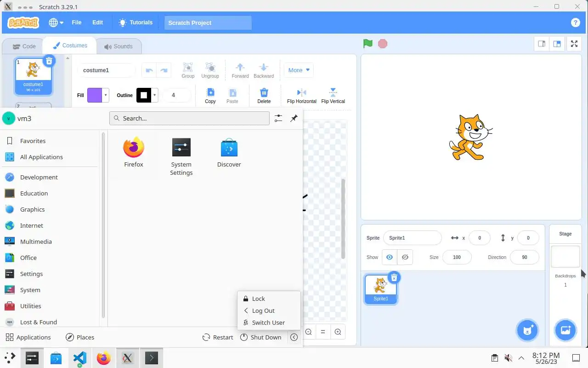Screen dimensions: 588x368
Task: Pin the application launcher open
Action: (294, 118)
